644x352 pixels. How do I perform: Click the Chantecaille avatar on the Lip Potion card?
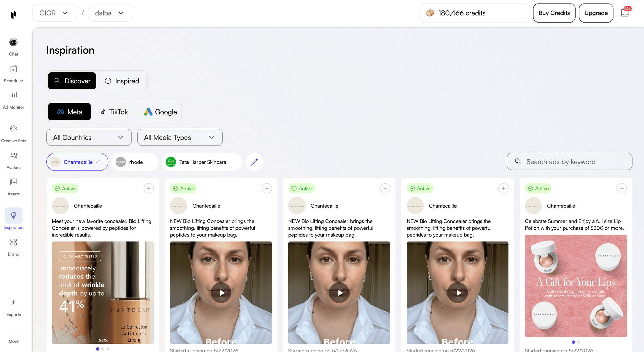point(533,206)
